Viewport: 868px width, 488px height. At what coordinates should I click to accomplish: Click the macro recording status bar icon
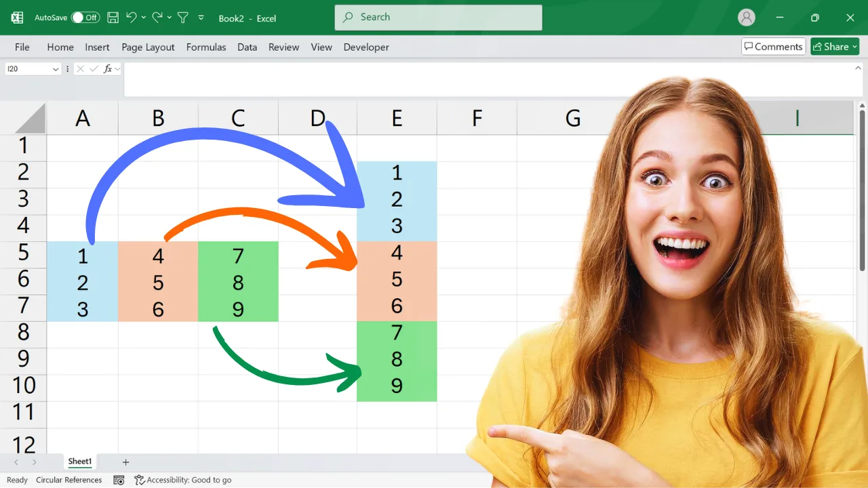[119, 480]
